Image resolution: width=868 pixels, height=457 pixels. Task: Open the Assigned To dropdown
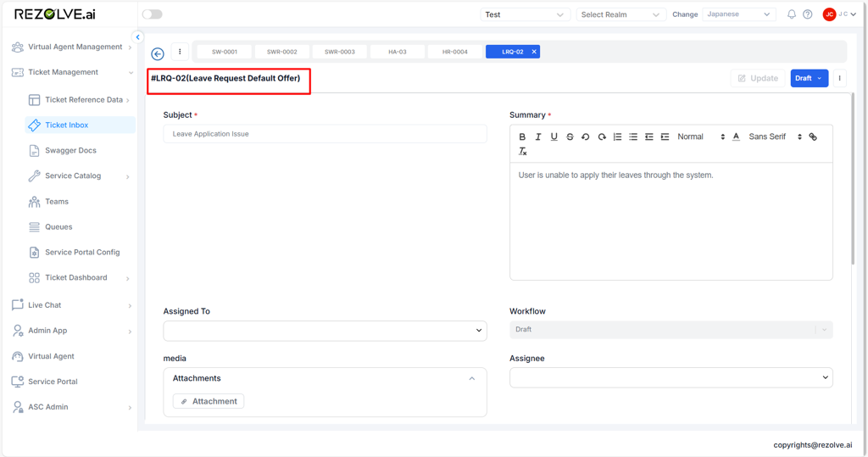coord(325,331)
